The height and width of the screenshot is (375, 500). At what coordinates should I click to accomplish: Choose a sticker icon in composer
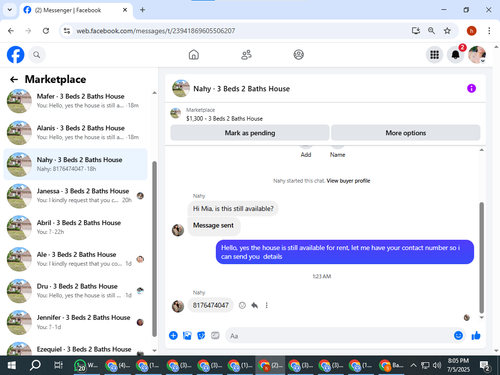pos(201,335)
